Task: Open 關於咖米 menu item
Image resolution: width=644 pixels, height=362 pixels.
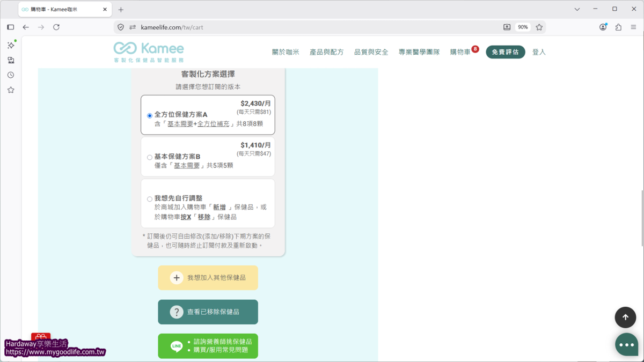Action: point(286,52)
